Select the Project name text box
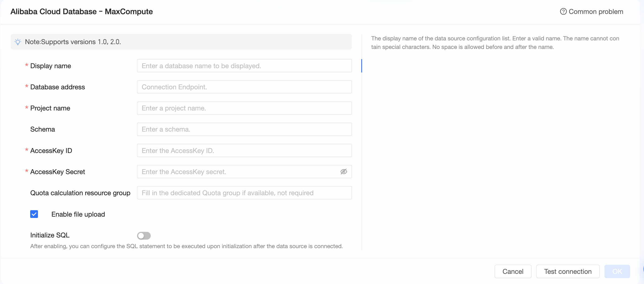644x284 pixels. (x=244, y=108)
